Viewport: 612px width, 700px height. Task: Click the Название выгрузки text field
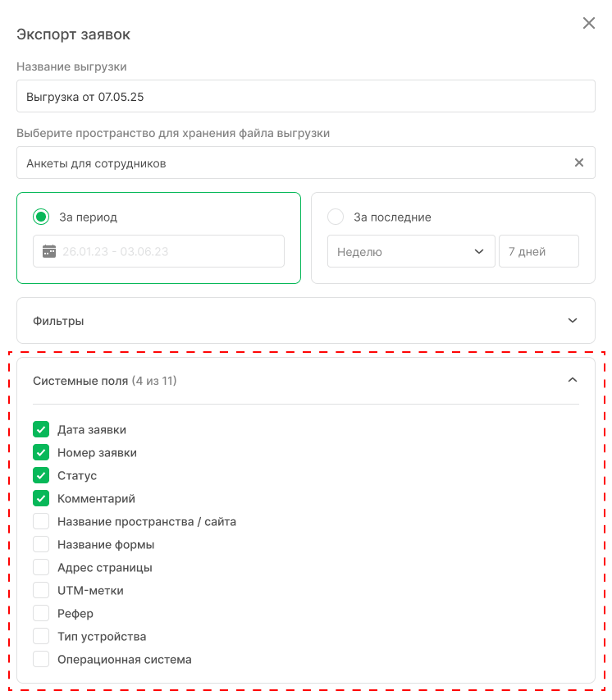pyautogui.click(x=306, y=96)
